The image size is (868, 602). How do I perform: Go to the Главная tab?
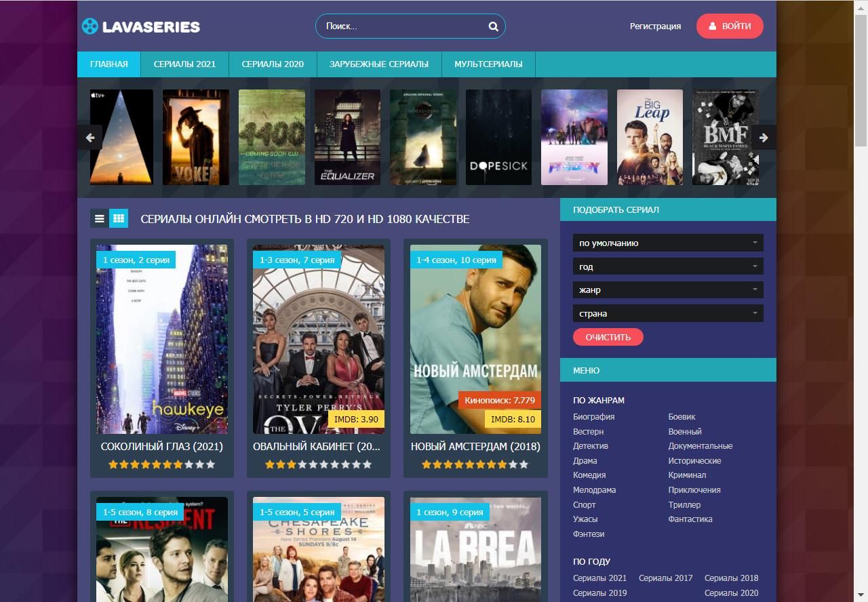(108, 64)
